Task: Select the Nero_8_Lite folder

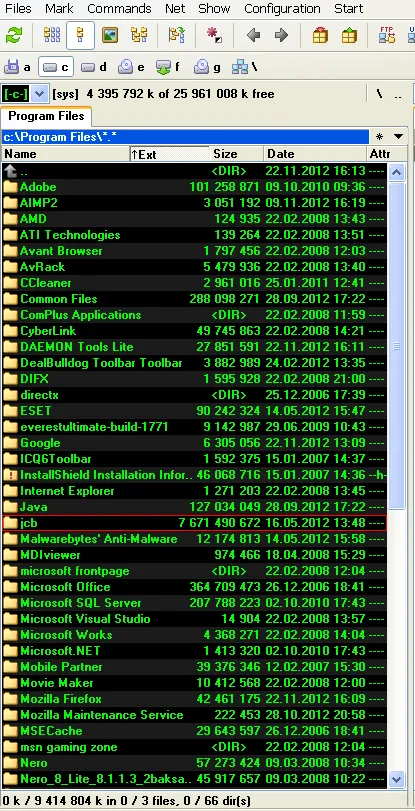Action: coord(194,779)
